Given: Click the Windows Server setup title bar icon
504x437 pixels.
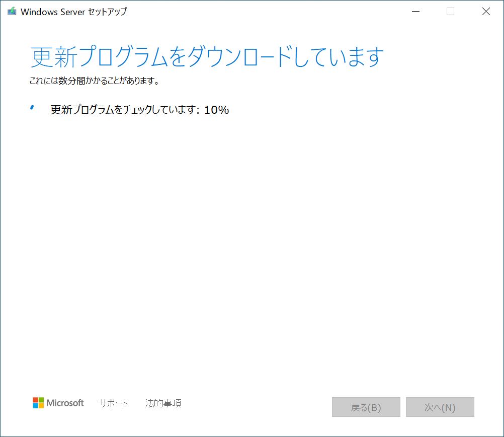Looking at the screenshot, I should [12, 12].
